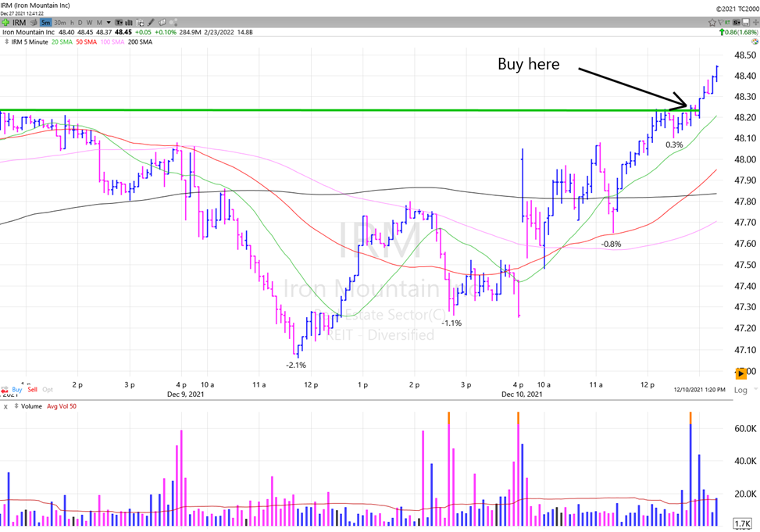Click the bar chart style icon

click(x=129, y=23)
